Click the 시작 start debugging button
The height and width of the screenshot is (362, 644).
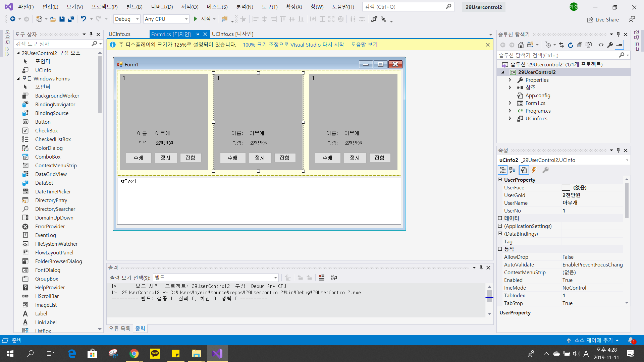click(x=203, y=19)
